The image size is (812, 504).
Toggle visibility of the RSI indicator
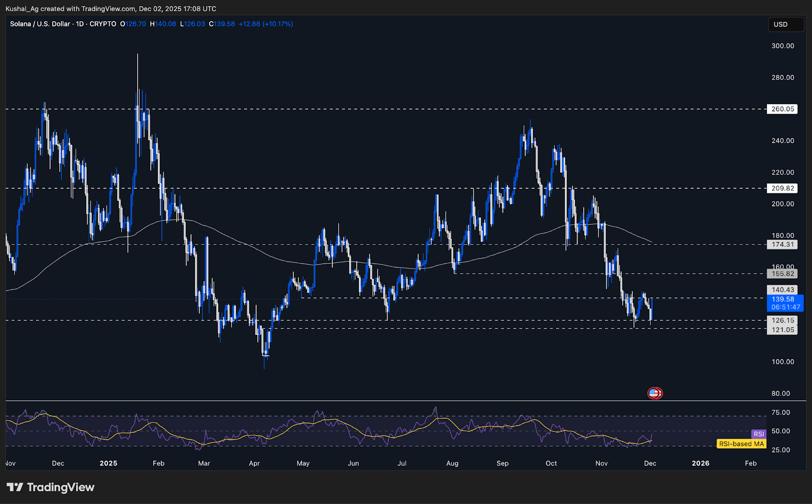pyautogui.click(x=759, y=434)
